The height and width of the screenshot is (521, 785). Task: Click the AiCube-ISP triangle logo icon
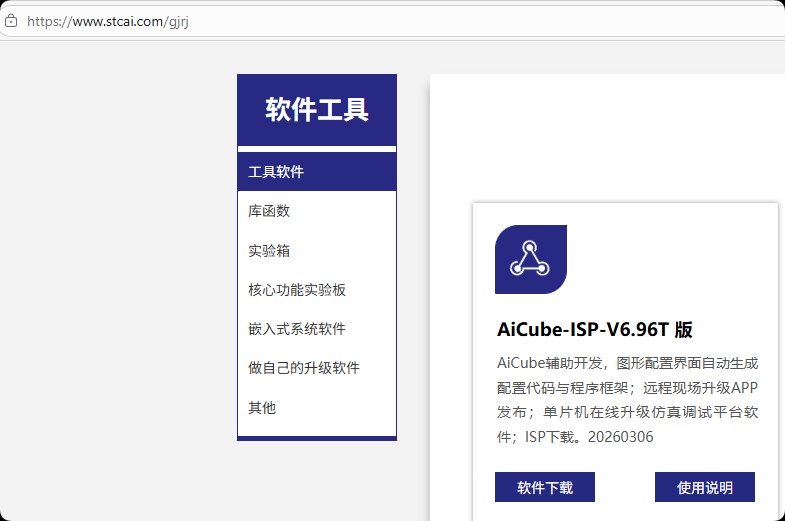tap(531, 259)
